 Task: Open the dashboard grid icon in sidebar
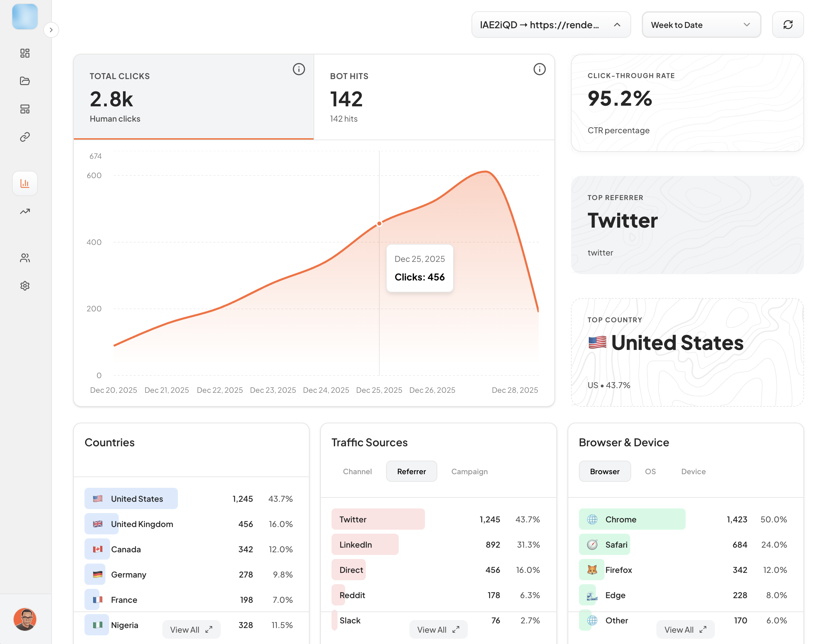pyautogui.click(x=25, y=53)
